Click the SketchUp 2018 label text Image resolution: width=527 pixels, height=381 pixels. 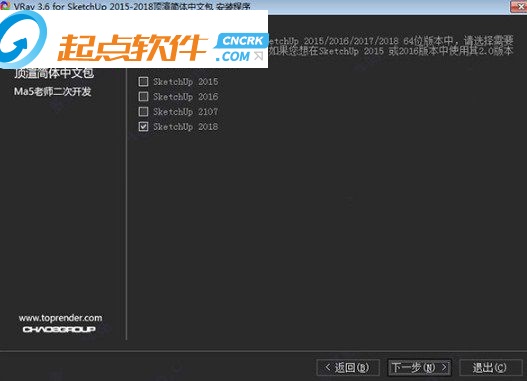186,127
